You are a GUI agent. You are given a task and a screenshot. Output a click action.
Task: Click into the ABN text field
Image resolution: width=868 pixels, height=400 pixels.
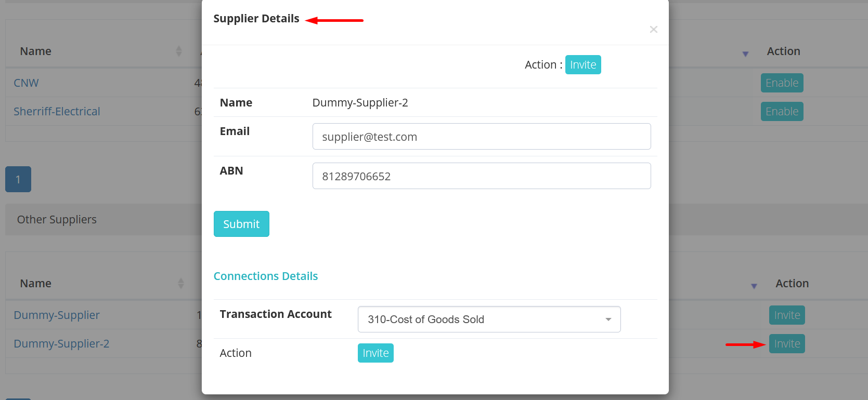(x=481, y=176)
